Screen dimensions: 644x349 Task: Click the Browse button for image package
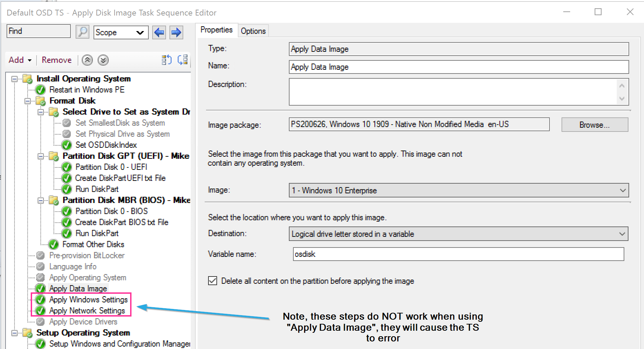(x=594, y=125)
